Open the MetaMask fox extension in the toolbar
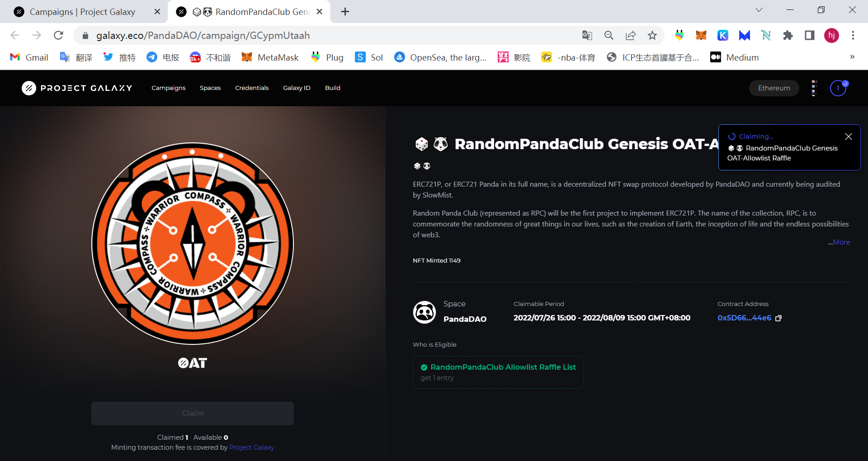The height and width of the screenshot is (461, 868). tap(701, 35)
